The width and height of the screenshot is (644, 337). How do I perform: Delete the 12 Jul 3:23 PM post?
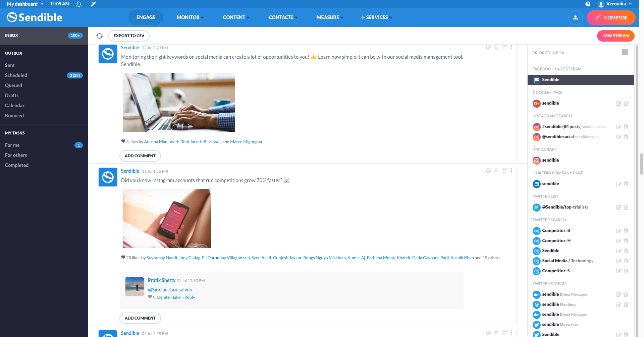(x=496, y=47)
